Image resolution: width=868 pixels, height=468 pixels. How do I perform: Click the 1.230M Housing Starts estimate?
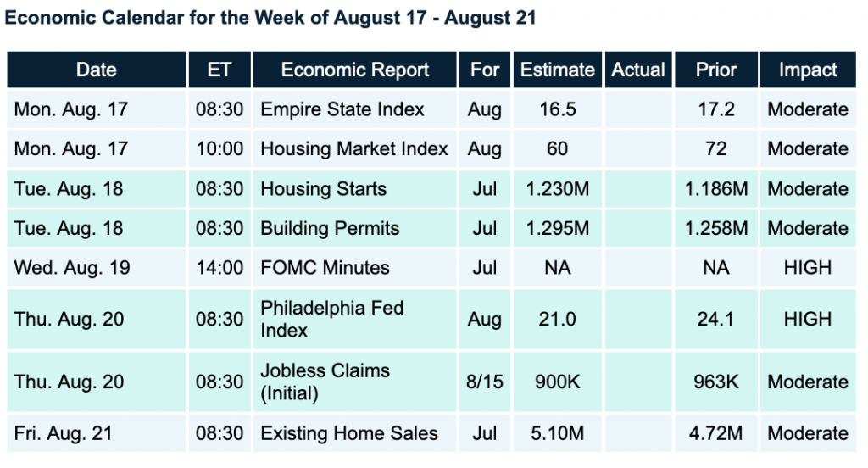pyautogui.click(x=557, y=189)
